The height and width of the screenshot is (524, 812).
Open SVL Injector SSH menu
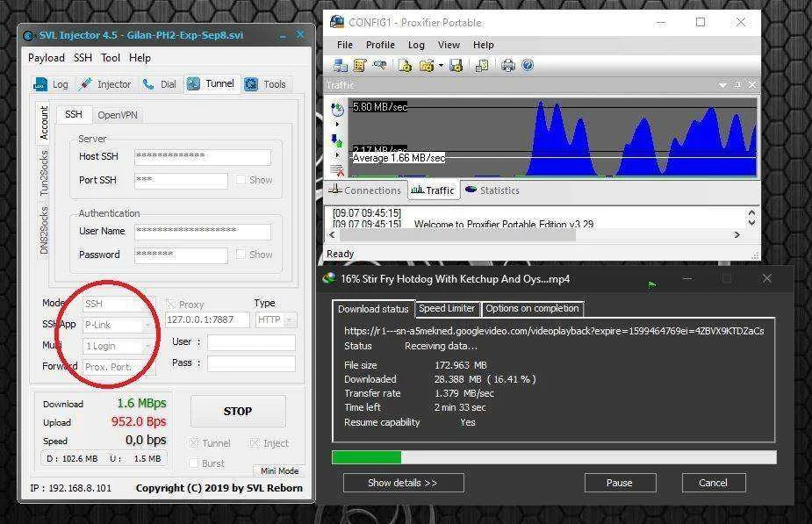pyautogui.click(x=83, y=58)
